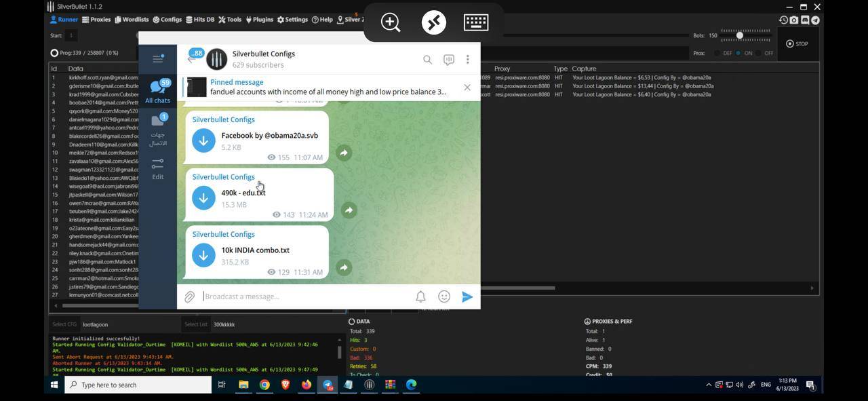Open Firefox from the taskbar
Viewport: 868px width, 401px height.
(x=307, y=385)
